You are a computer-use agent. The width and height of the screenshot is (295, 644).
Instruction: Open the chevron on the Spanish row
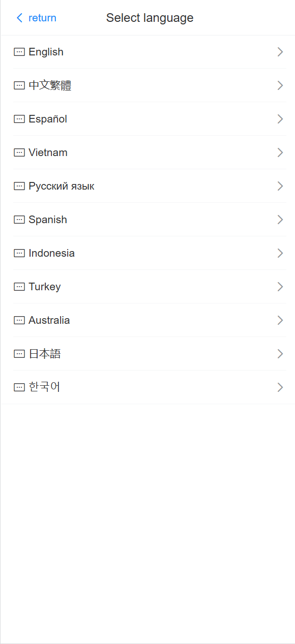click(x=280, y=220)
